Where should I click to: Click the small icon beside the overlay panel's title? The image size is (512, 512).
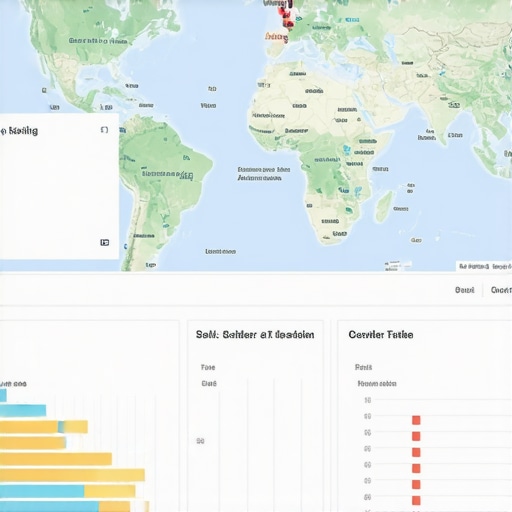pyautogui.click(x=3, y=131)
